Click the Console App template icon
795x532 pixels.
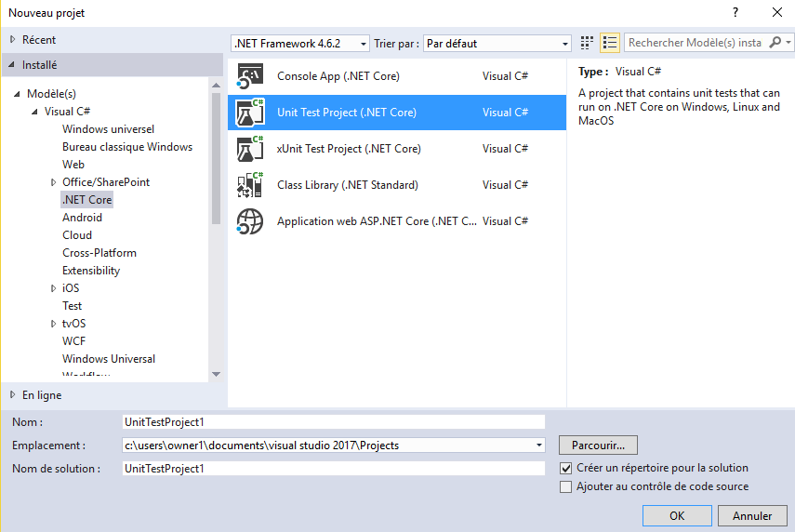coord(250,76)
